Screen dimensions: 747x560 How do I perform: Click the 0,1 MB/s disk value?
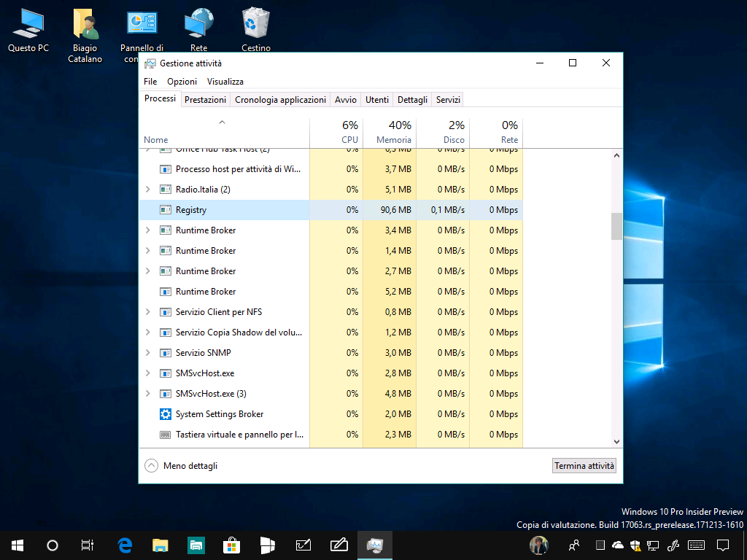pyautogui.click(x=448, y=210)
